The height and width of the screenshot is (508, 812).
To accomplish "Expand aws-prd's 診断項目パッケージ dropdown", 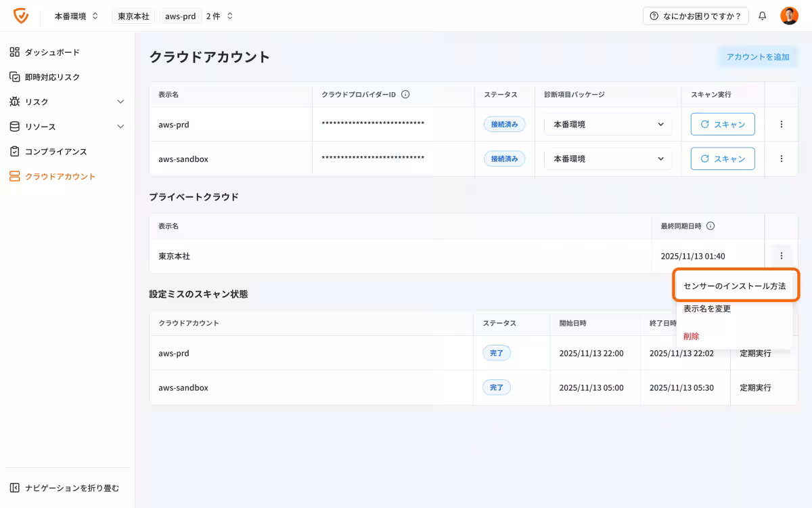I will tap(607, 124).
